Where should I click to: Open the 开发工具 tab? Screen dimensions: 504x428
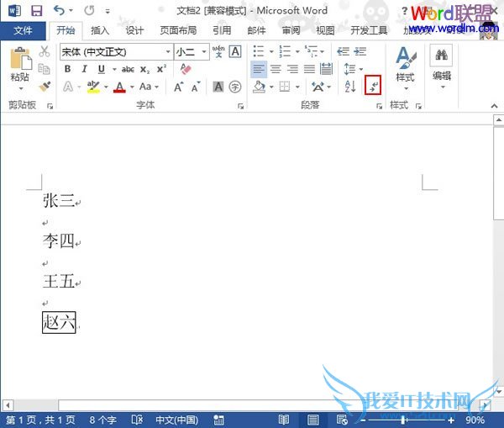point(369,30)
